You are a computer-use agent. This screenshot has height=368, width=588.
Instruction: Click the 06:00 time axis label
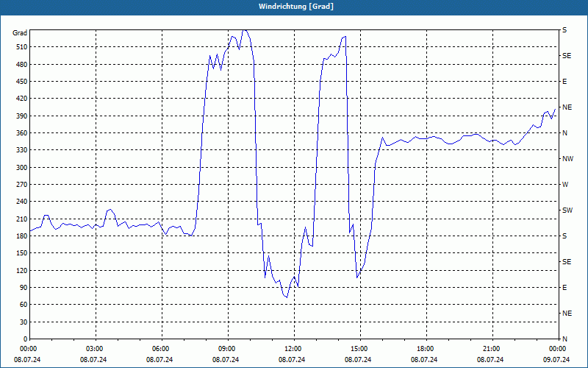[x=159, y=349]
